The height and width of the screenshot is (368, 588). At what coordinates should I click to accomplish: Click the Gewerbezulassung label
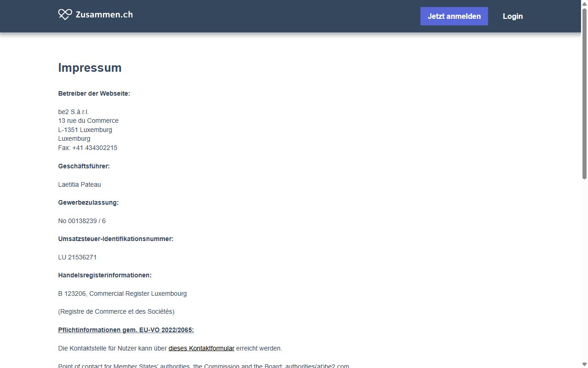(88, 202)
